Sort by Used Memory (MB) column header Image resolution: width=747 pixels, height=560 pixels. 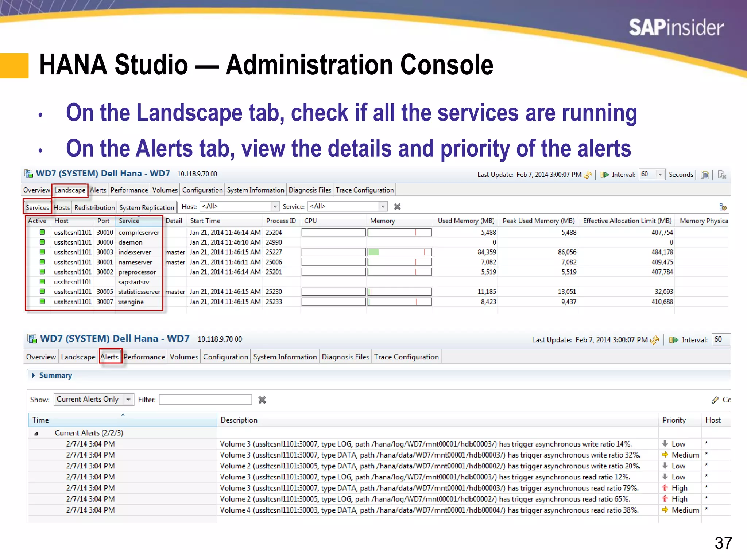pyautogui.click(x=466, y=221)
